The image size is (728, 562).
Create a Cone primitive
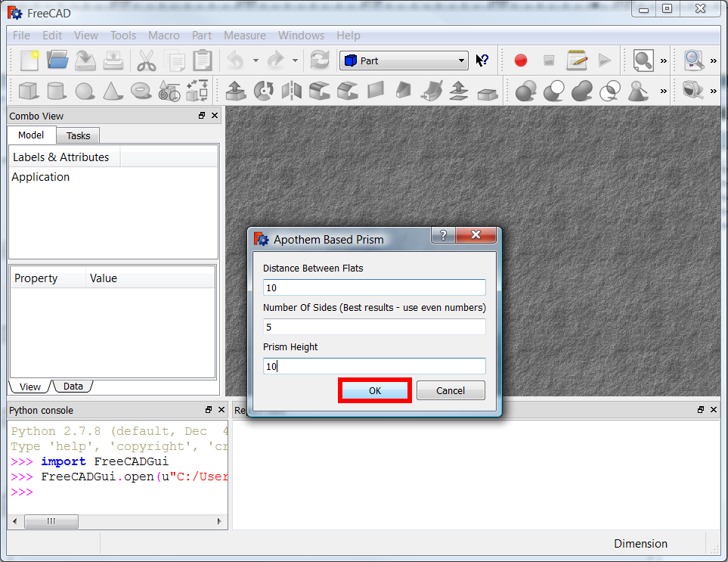[x=113, y=91]
